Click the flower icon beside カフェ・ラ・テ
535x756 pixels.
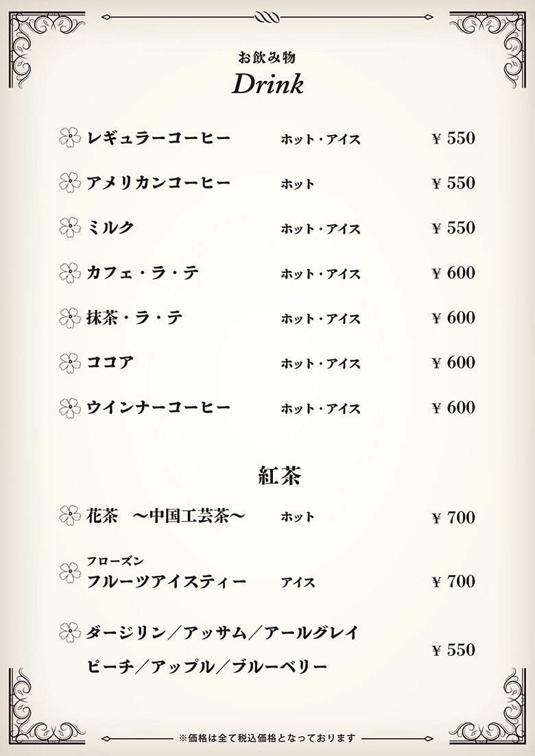tap(70, 273)
